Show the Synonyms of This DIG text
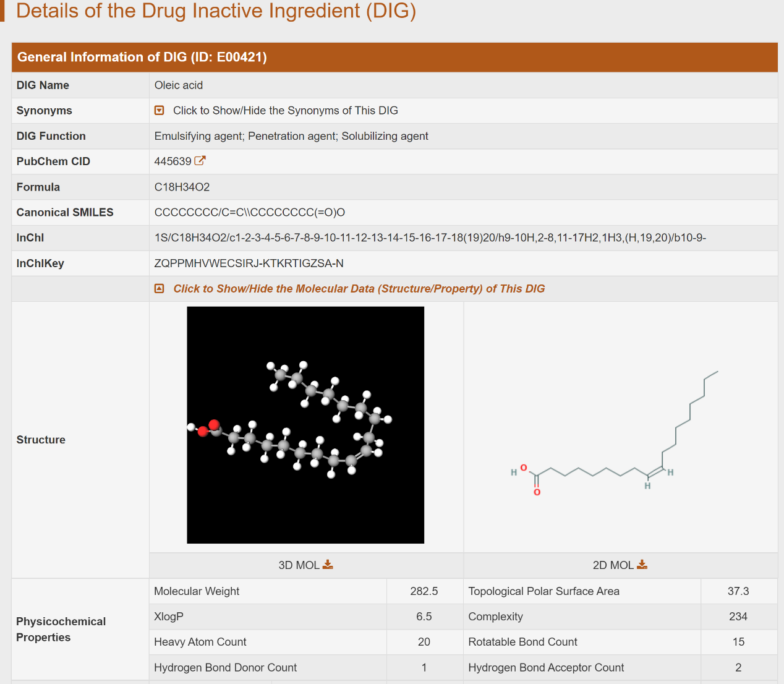 pyautogui.click(x=285, y=111)
